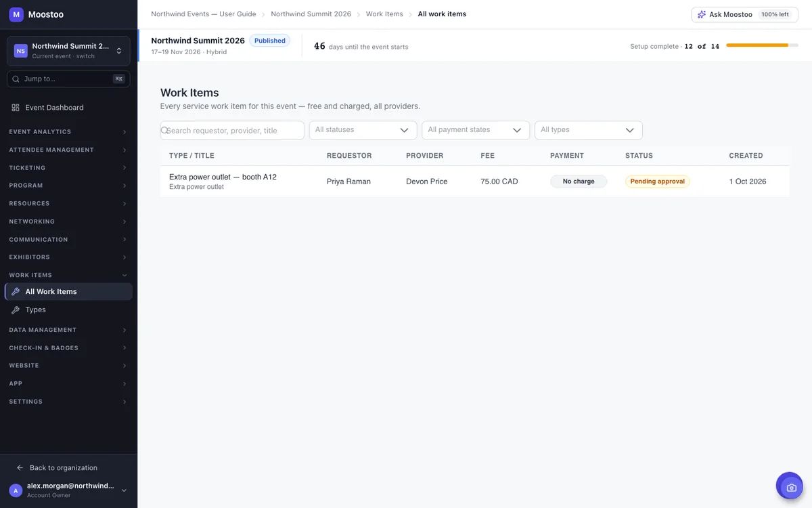
Task: Click the Status column header
Action: (x=639, y=156)
